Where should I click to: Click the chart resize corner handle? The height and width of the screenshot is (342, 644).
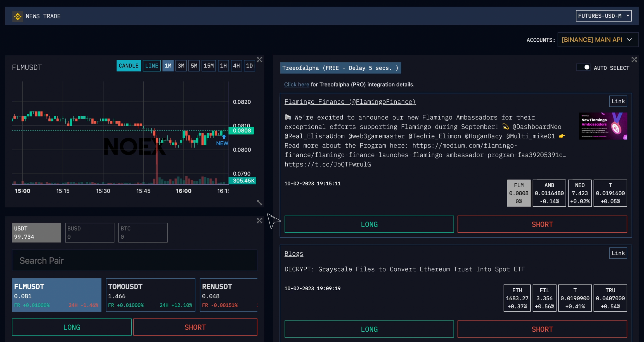[260, 203]
